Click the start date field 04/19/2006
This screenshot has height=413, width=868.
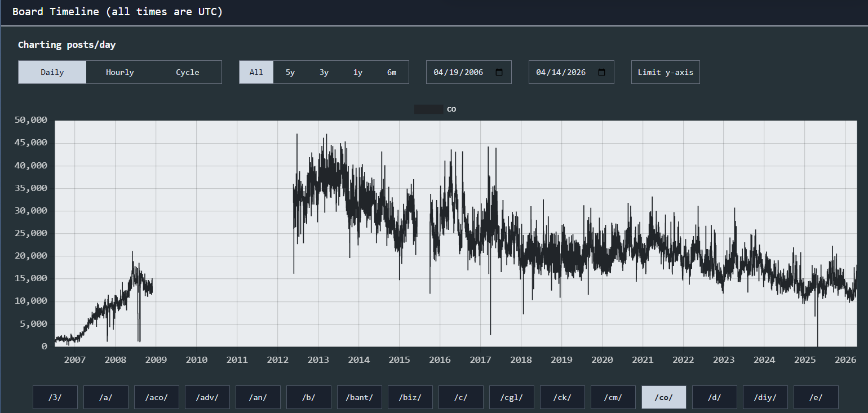469,72
